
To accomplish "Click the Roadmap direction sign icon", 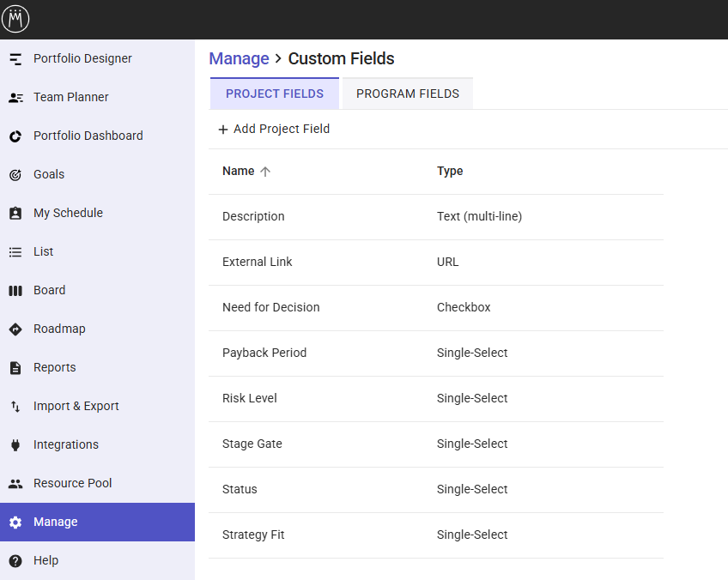I will (15, 329).
